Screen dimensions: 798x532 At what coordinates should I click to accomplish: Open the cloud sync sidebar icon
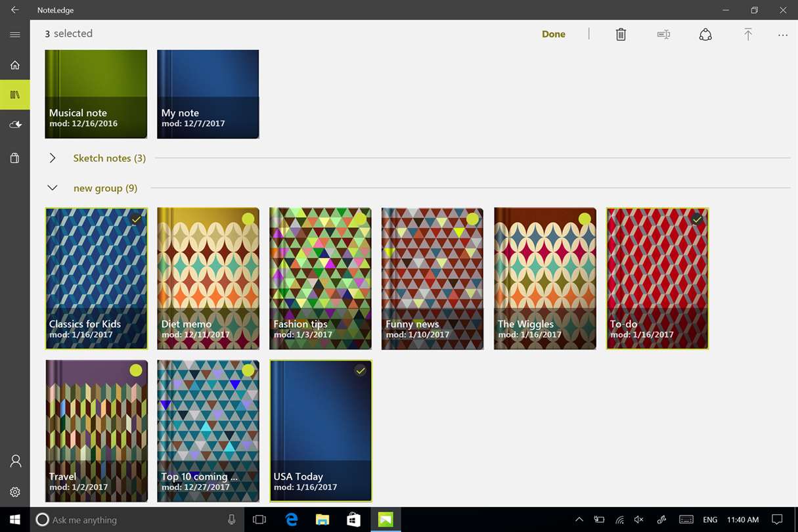pyautogui.click(x=15, y=125)
